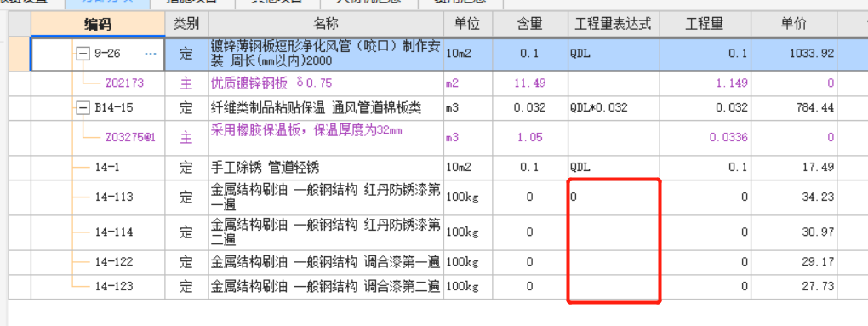Click the name 优质镀锌钢板 δ0.75
The height and width of the screenshot is (326, 868).
(271, 83)
